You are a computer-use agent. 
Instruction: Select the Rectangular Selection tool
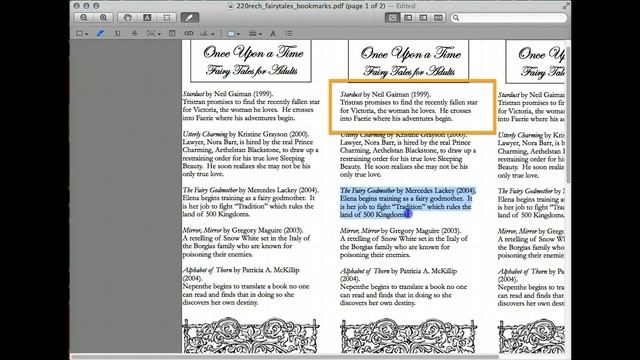[167, 18]
